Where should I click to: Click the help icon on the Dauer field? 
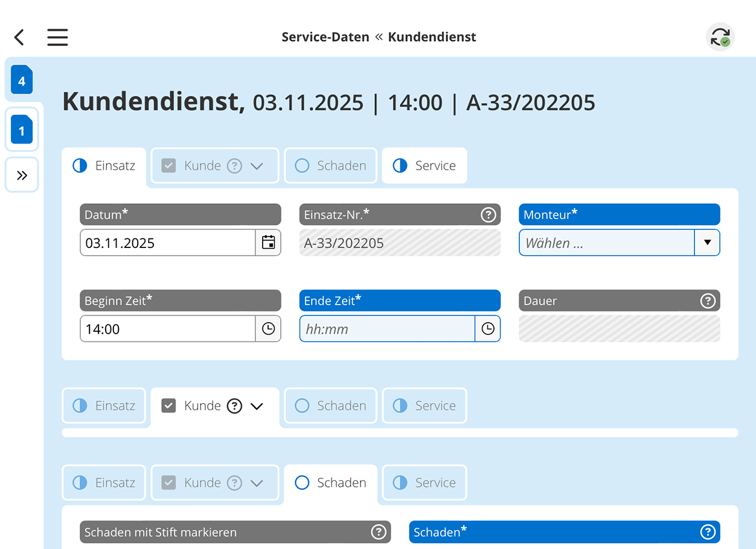(708, 300)
